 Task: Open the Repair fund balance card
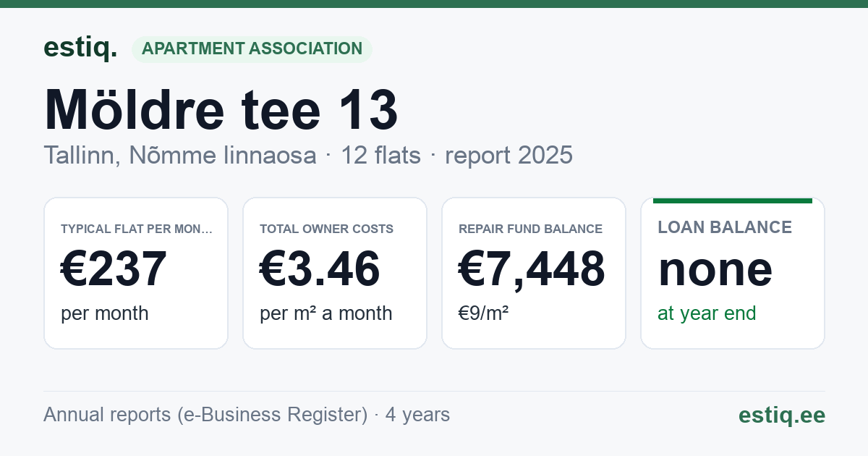point(534,273)
